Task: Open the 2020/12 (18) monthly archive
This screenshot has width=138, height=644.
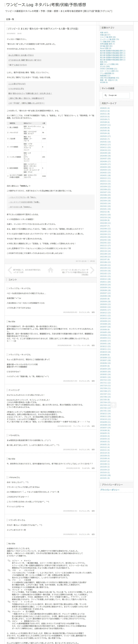Action: click(x=105, y=279)
